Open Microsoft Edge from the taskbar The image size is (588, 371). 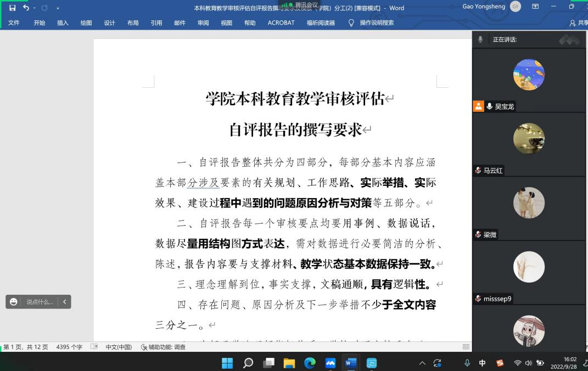[x=310, y=363]
